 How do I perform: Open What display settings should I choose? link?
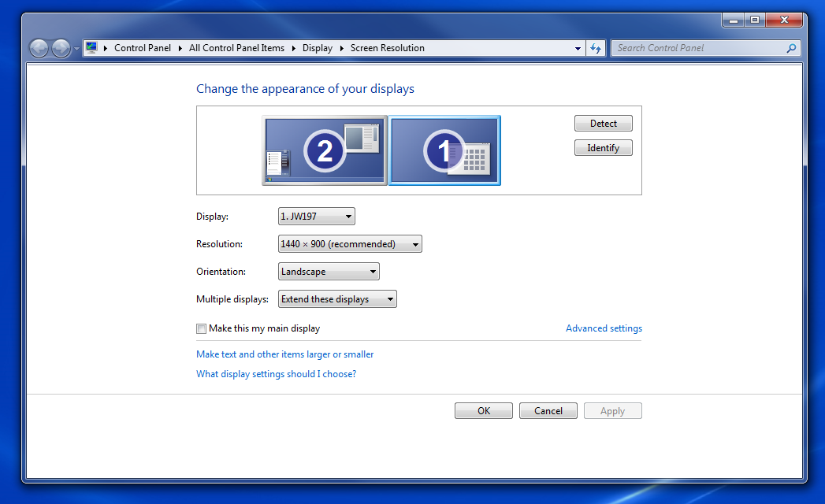click(277, 374)
